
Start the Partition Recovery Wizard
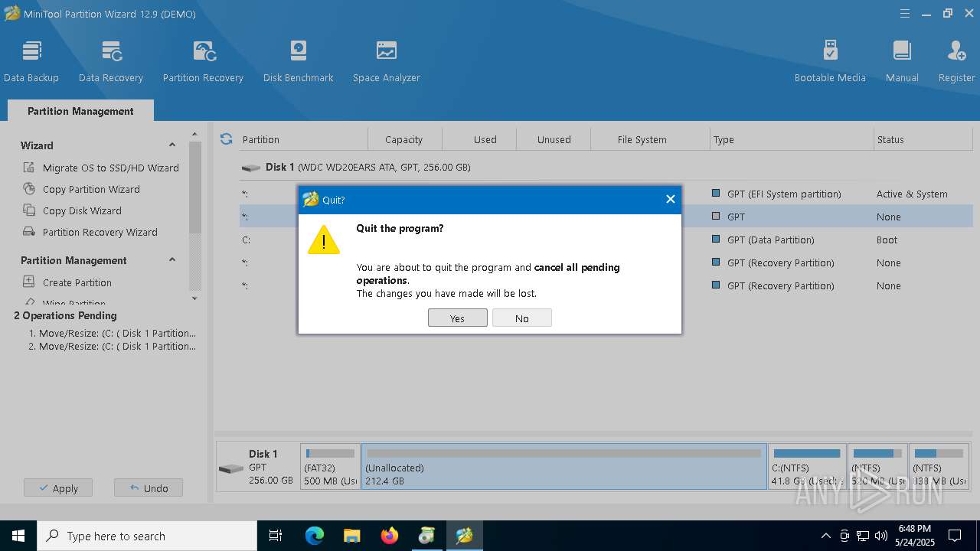100,232
